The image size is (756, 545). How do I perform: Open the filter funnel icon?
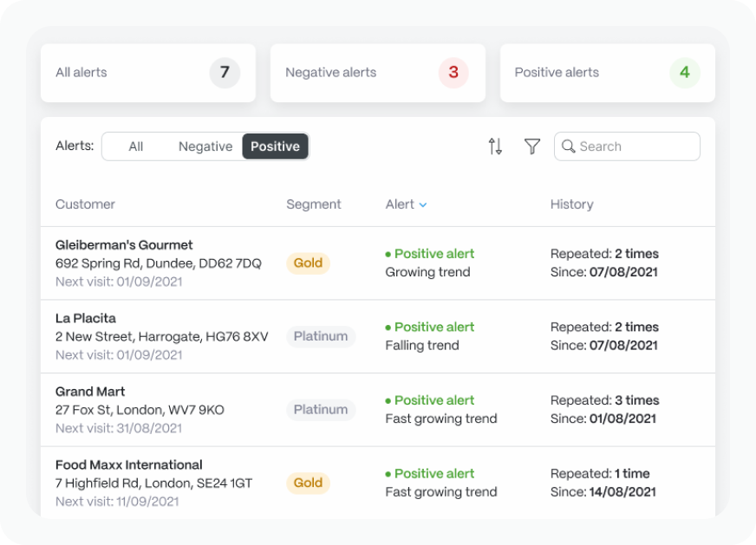(532, 146)
